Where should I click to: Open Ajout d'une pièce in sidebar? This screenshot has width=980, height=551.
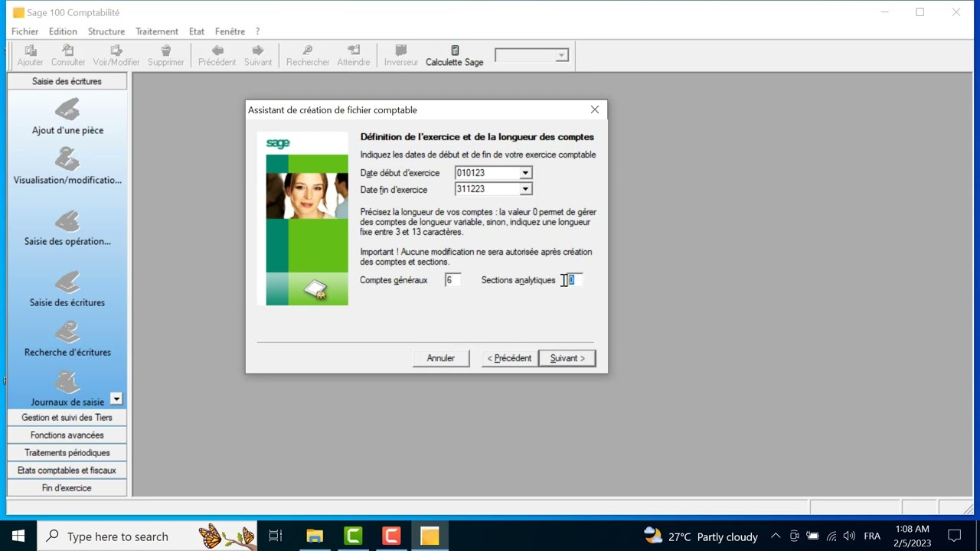pos(67,109)
